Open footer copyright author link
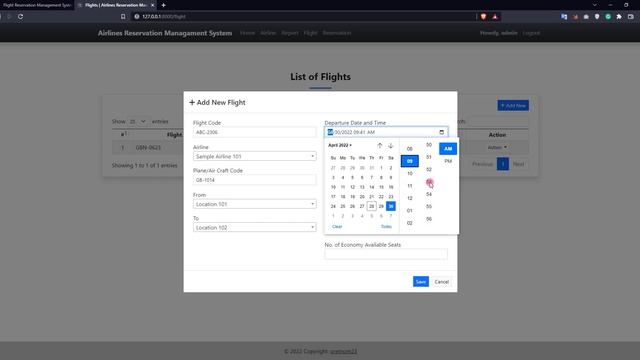Image resolution: width=640 pixels, height=360 pixels. [x=344, y=351]
